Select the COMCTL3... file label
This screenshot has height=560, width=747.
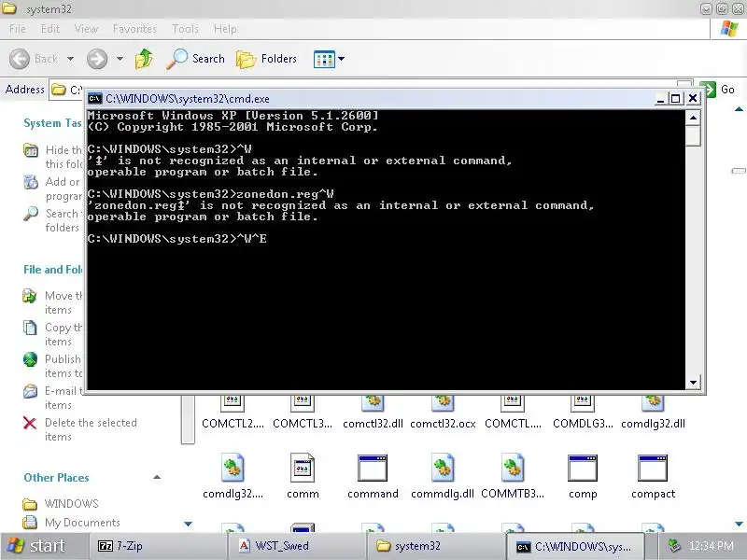303,424
